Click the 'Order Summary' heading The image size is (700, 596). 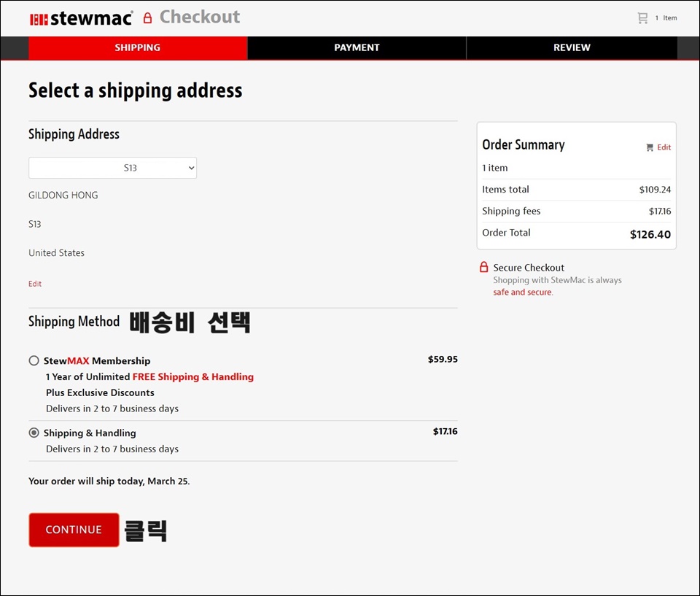[524, 144]
